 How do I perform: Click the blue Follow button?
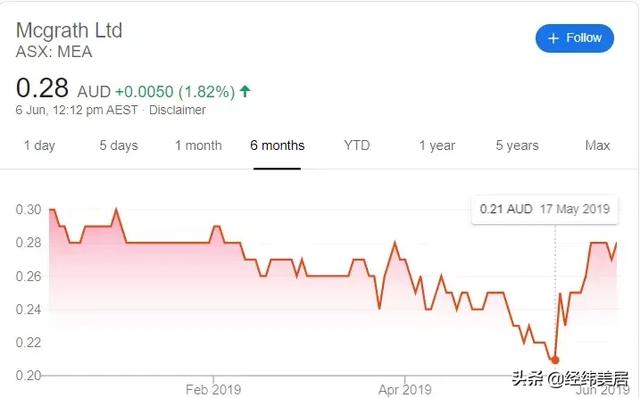(574, 38)
